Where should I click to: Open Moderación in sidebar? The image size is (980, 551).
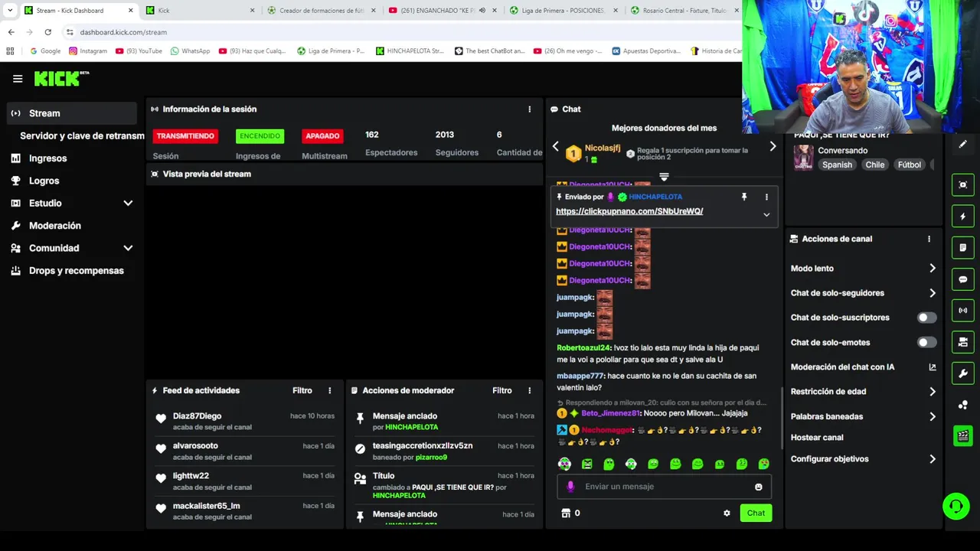click(x=54, y=226)
